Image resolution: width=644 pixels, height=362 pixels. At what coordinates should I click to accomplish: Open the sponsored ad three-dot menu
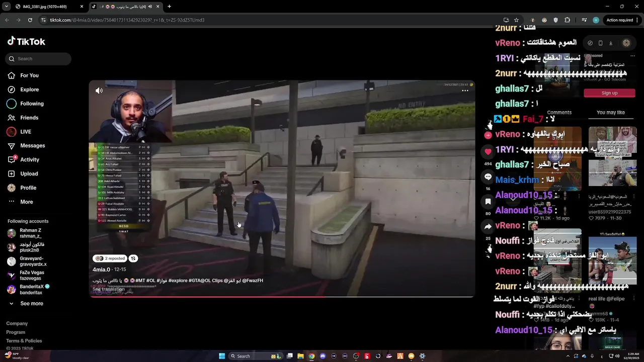tap(632, 56)
